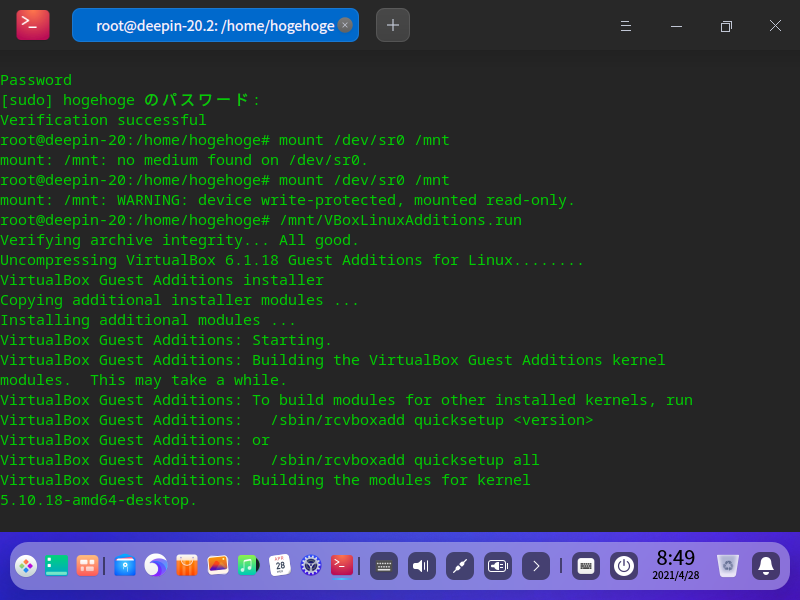Minimize the terminal window
This screenshot has height=600, width=800.
click(676, 26)
